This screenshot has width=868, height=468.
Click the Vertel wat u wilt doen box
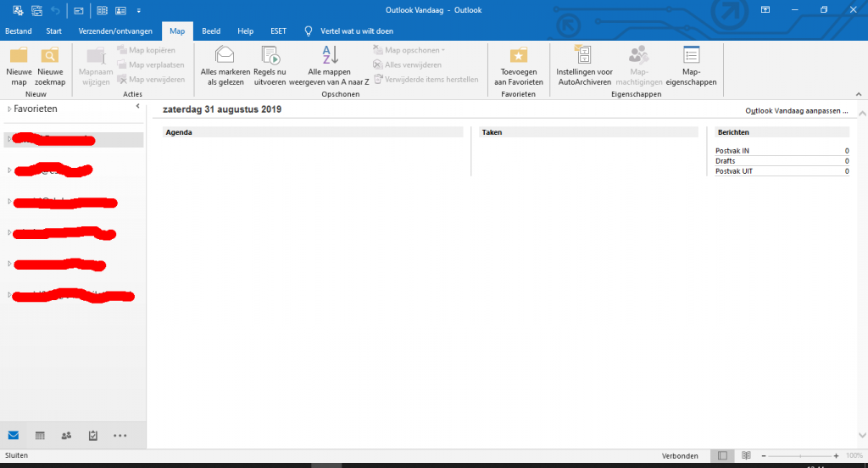pos(357,31)
